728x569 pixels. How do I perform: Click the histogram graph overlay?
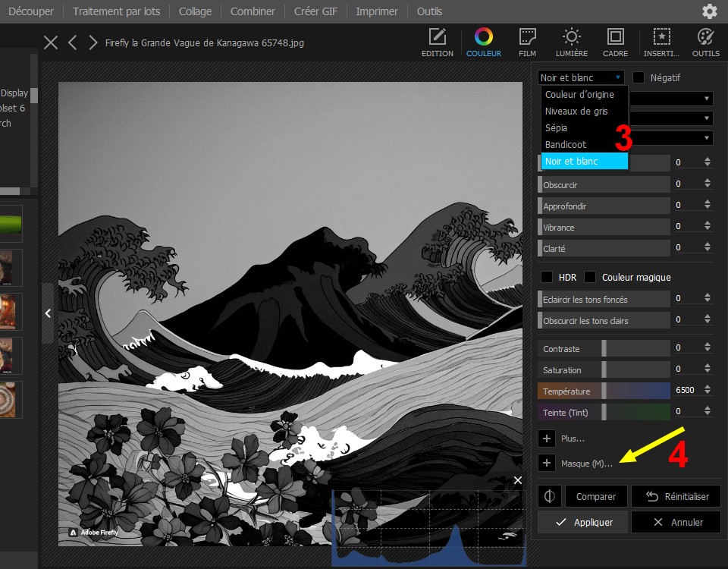(429, 527)
